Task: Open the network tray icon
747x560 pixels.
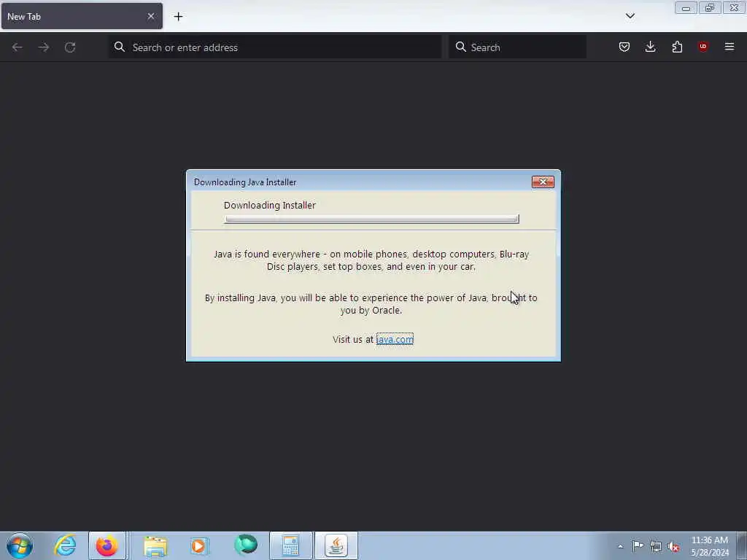Action: pyautogui.click(x=656, y=546)
